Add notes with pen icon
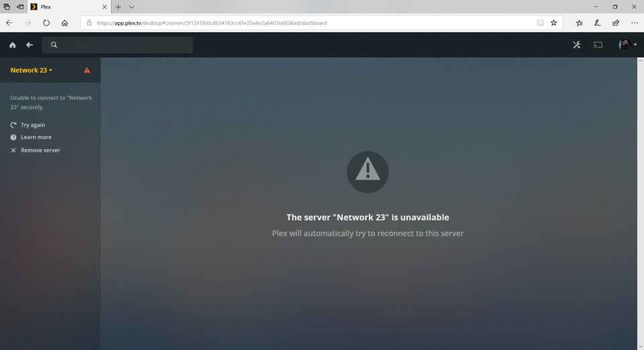644x350 pixels. pyautogui.click(x=598, y=23)
